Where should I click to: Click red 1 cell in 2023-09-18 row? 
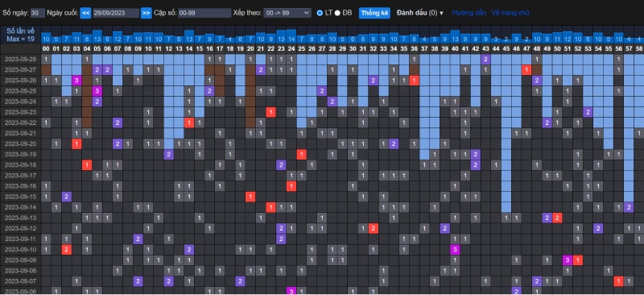[87, 165]
